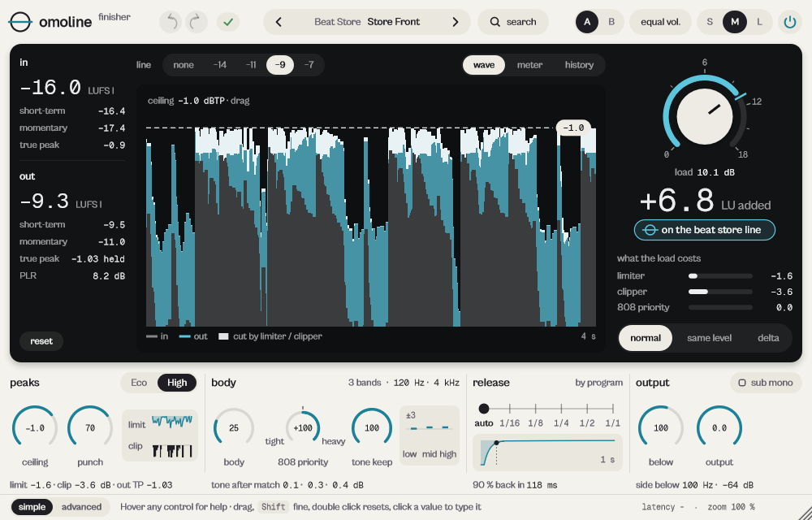Click the load knob
Image resolution: width=812 pixels, height=520 pixels.
click(704, 116)
